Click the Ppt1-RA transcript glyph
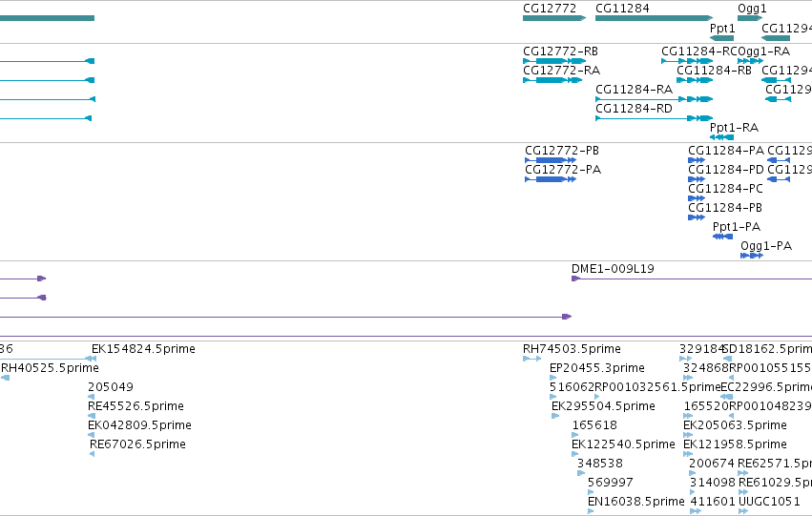This screenshot has height=516, width=812. (721, 137)
